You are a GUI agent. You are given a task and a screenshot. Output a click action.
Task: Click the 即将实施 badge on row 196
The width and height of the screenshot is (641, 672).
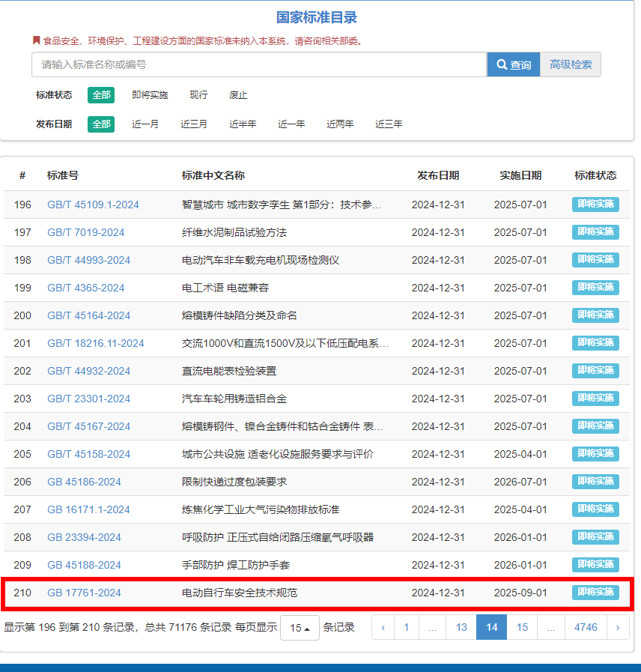click(595, 204)
